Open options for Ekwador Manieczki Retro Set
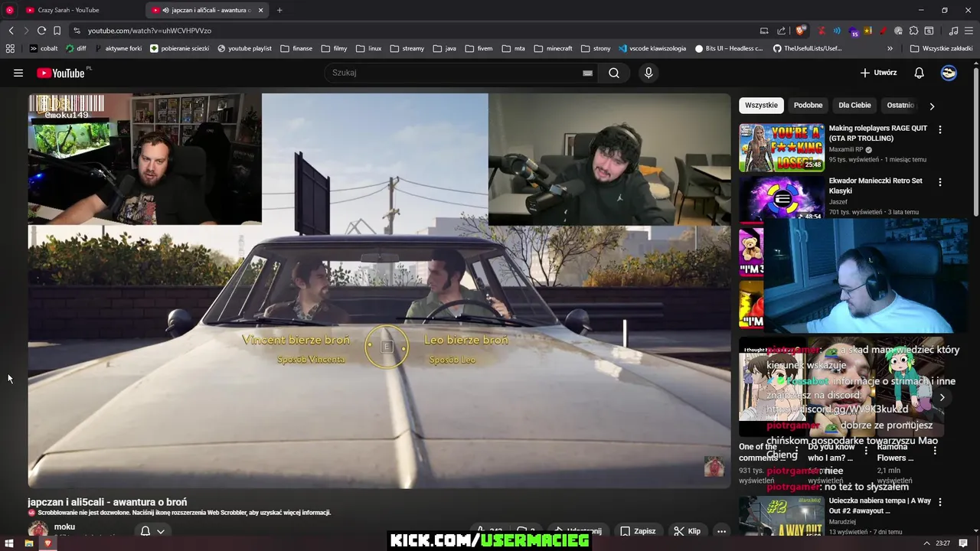980x551 pixels. (x=940, y=183)
